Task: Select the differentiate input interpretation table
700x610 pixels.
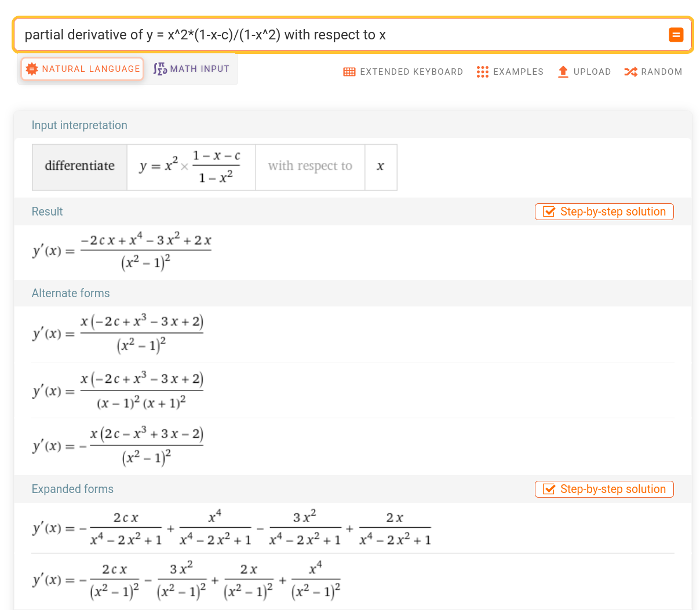Action: pyautogui.click(x=214, y=167)
